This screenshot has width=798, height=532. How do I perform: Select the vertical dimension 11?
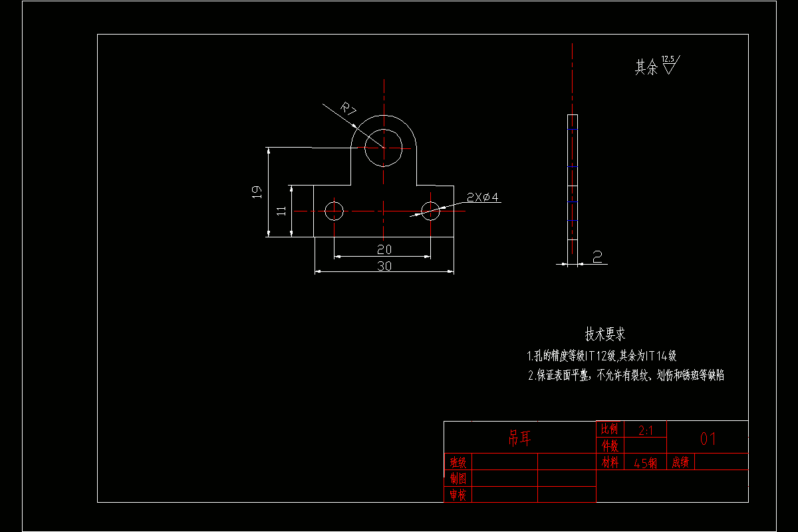point(281,211)
